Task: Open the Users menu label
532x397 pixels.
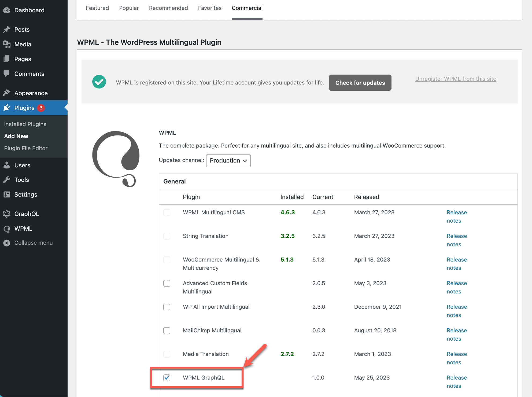Action: tap(22, 165)
